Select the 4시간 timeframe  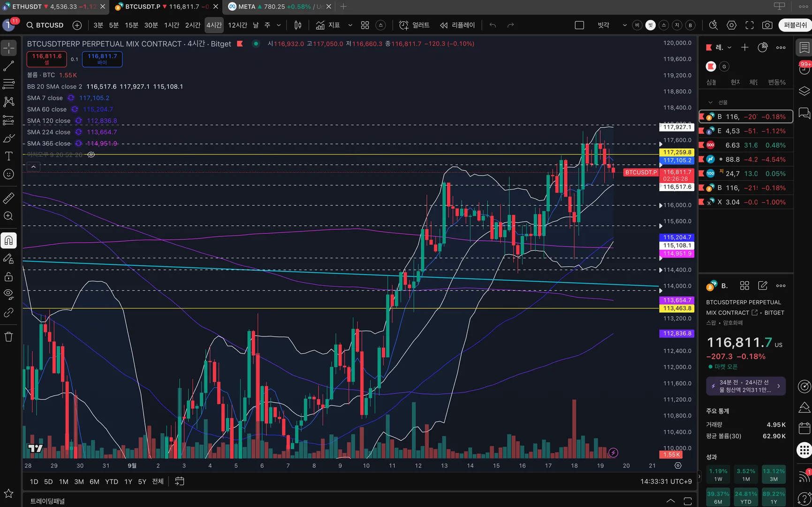(214, 25)
